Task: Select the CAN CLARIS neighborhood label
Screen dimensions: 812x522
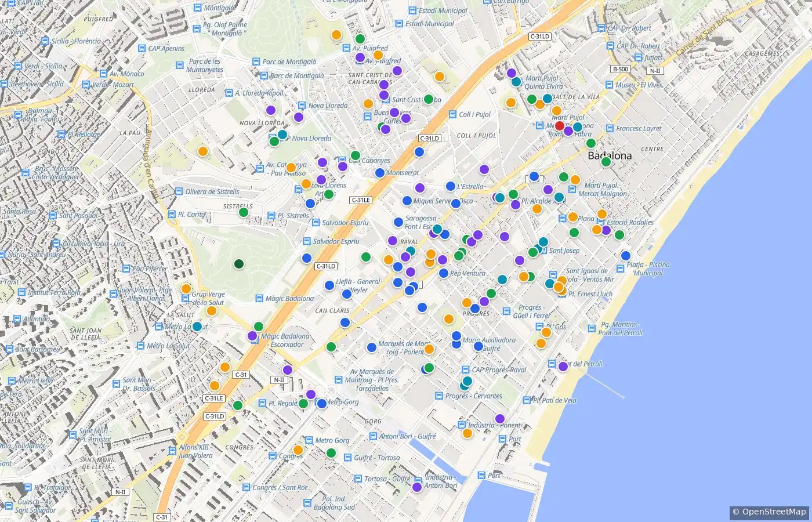Action: click(332, 311)
